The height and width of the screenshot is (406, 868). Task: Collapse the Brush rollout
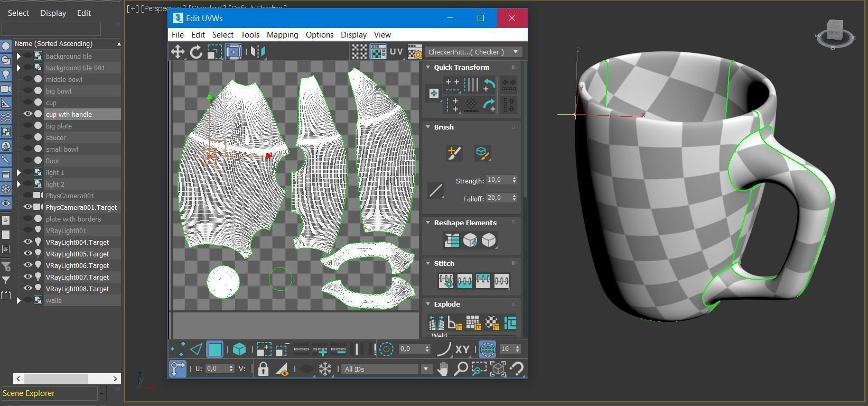(428, 127)
